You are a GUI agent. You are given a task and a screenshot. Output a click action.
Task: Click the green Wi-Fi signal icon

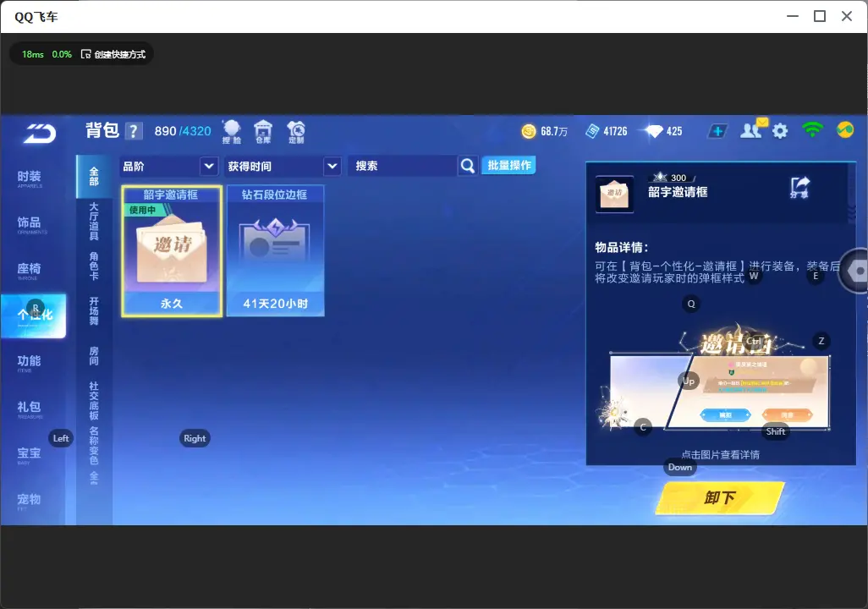pyautogui.click(x=812, y=130)
